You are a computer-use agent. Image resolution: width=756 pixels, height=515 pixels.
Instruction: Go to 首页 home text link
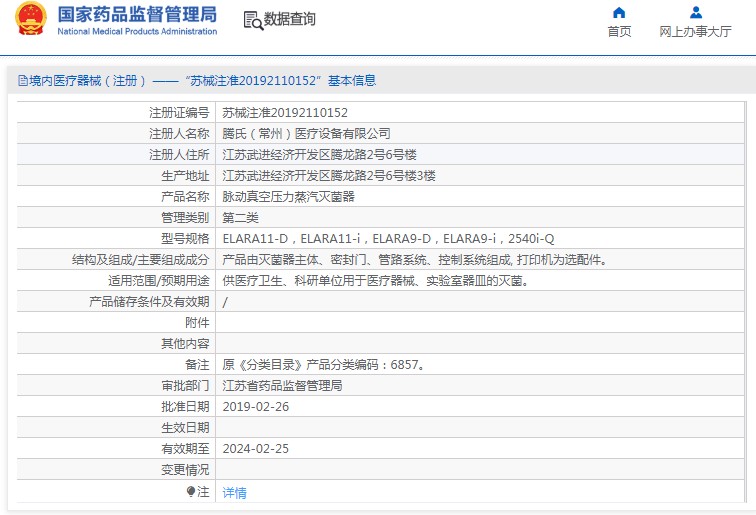pyautogui.click(x=619, y=32)
